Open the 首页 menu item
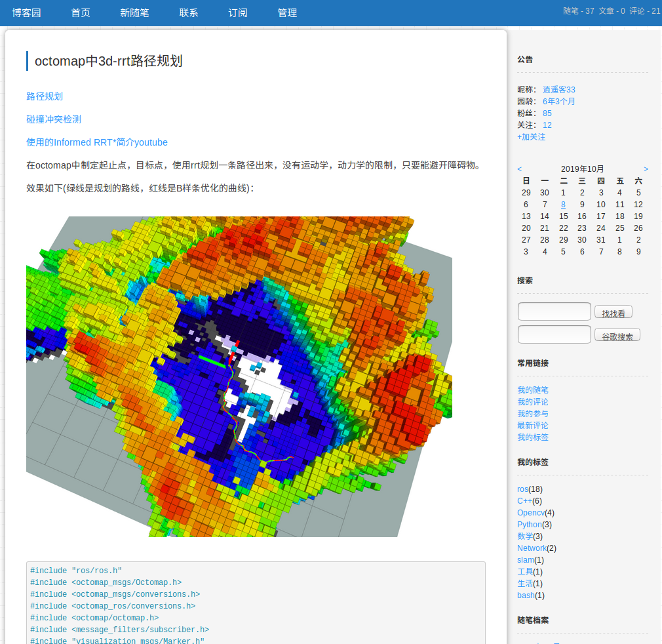Screen dimensions: 662x644 pyautogui.click(x=80, y=12)
